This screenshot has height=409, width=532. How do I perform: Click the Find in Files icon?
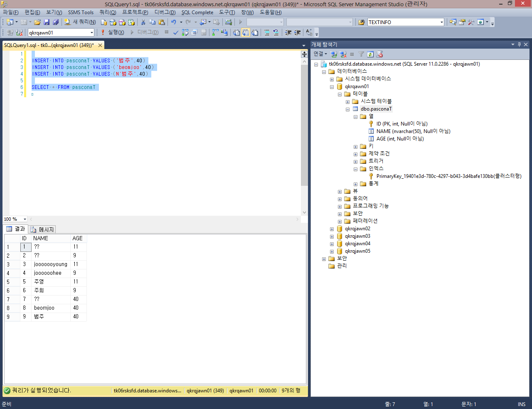click(362, 22)
